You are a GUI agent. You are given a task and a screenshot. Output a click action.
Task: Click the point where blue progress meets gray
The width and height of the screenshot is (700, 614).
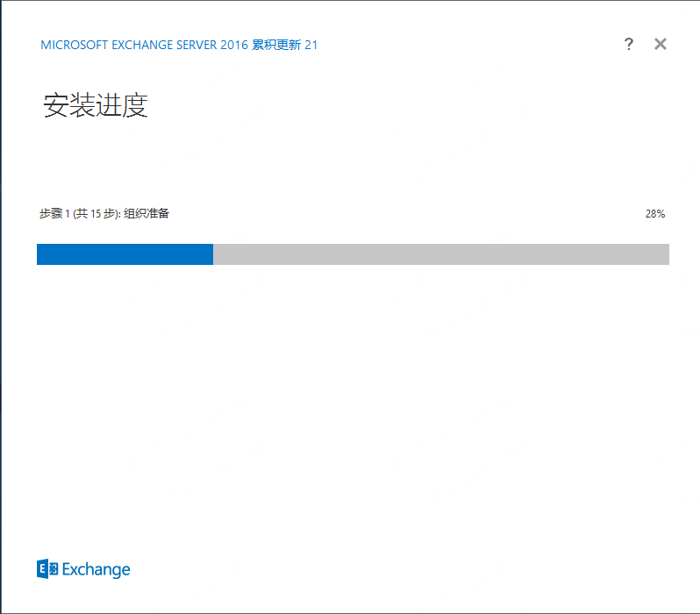pyautogui.click(x=213, y=254)
